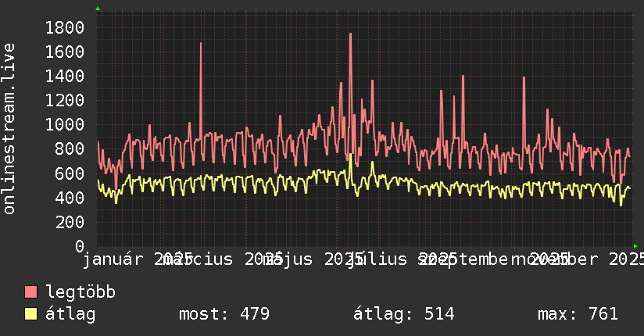Click the 'max: 761' statistic
The height and width of the screenshot is (336, 644).
(578, 314)
